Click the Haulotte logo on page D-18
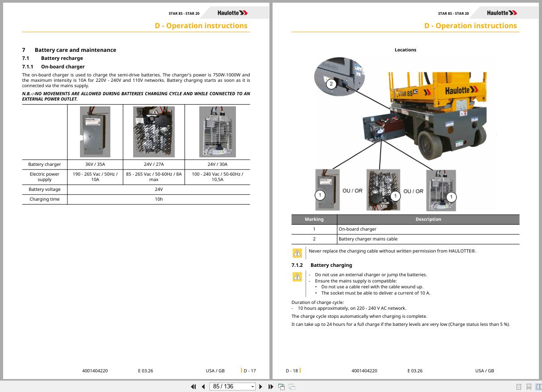542x392 pixels. 502,13
